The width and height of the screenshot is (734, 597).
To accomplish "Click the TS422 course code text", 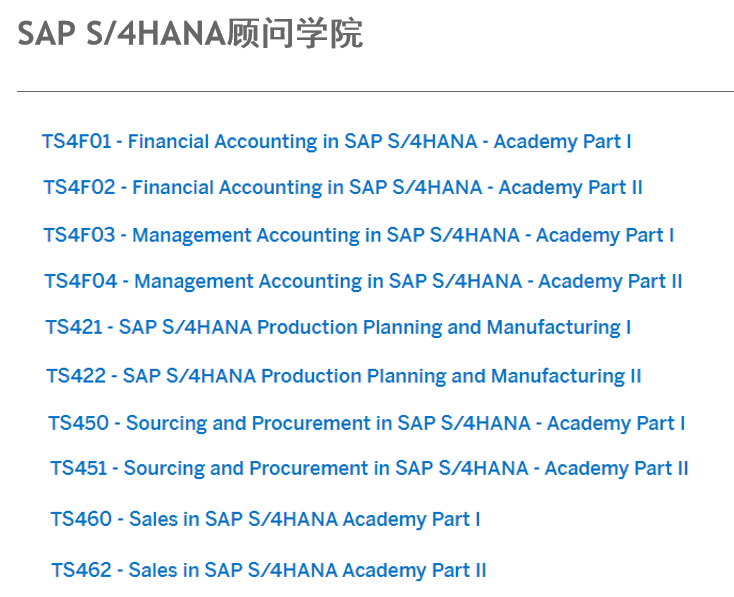I will pos(76,376).
